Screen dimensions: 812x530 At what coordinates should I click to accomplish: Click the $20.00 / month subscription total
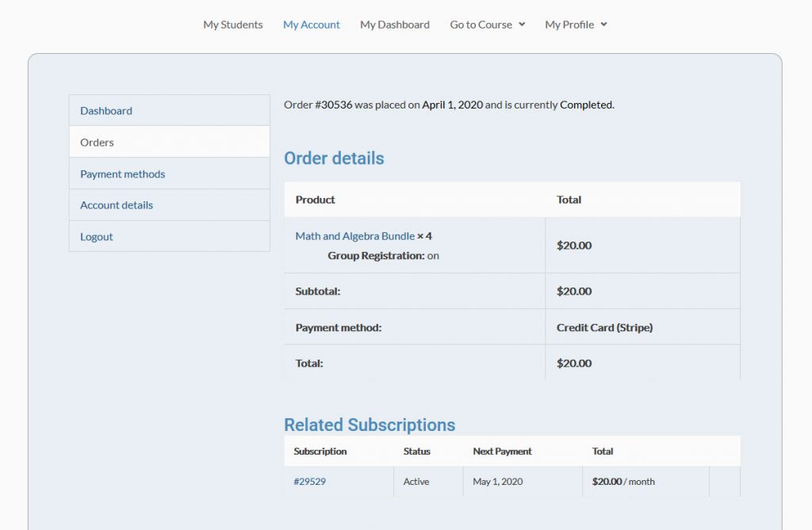[623, 482]
